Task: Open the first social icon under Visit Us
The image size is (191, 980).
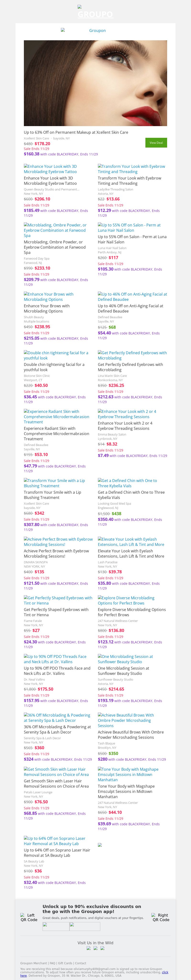Action: point(88,948)
